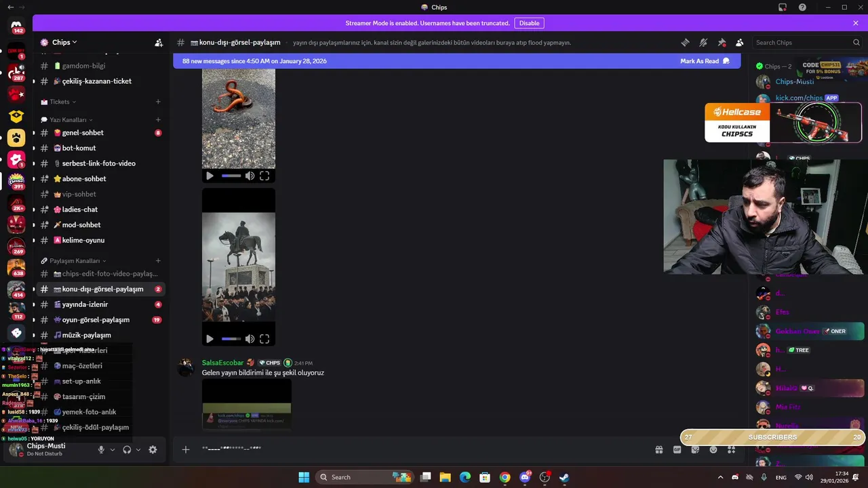Viewport: 868px width, 488px height.
Task: Open microphone input options arrow
Action: 113,449
